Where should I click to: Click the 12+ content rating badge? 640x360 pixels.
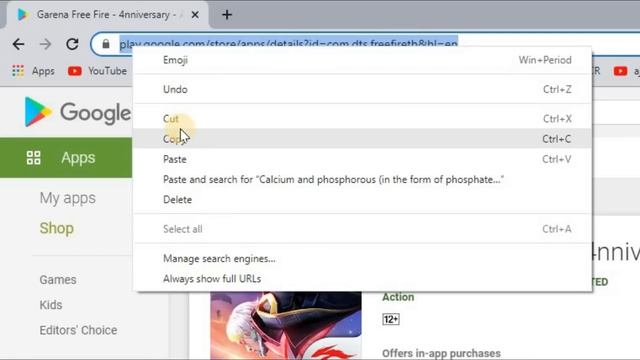(x=391, y=319)
